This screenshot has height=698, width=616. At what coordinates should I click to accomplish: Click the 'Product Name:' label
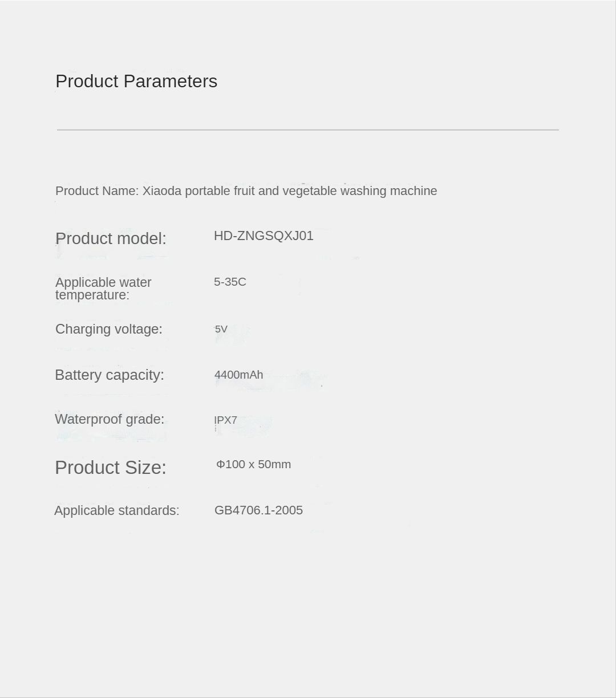pyautogui.click(x=97, y=191)
